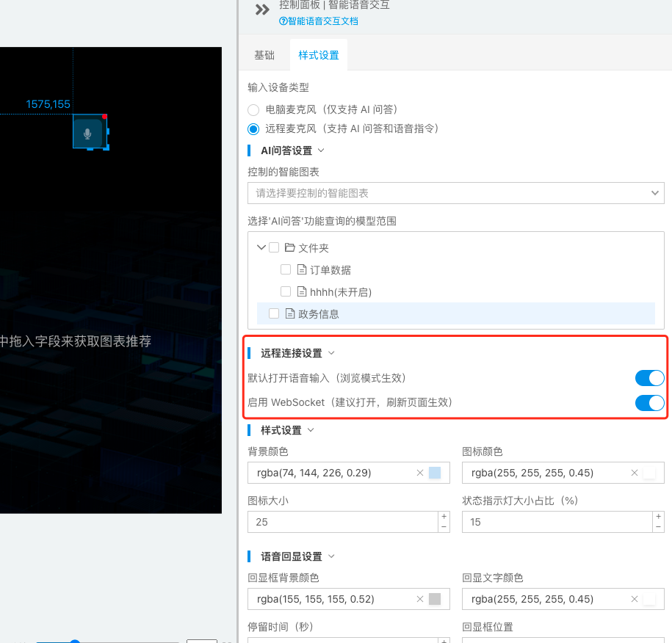Image resolution: width=672 pixels, height=643 pixels.
Task: Check the 文件夹 checkbox
Action: [x=274, y=247]
